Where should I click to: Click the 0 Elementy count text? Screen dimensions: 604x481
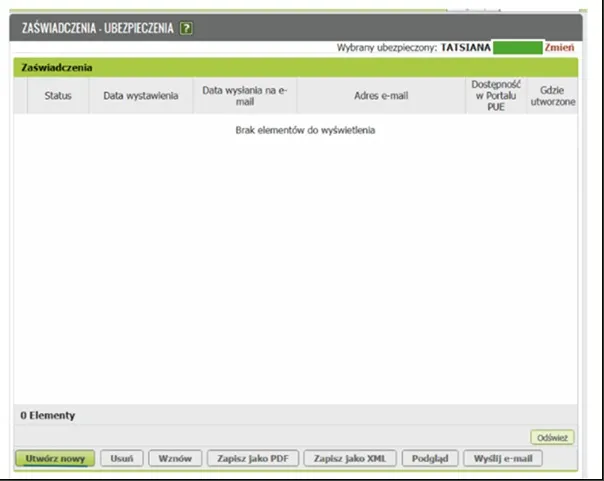[48, 415]
